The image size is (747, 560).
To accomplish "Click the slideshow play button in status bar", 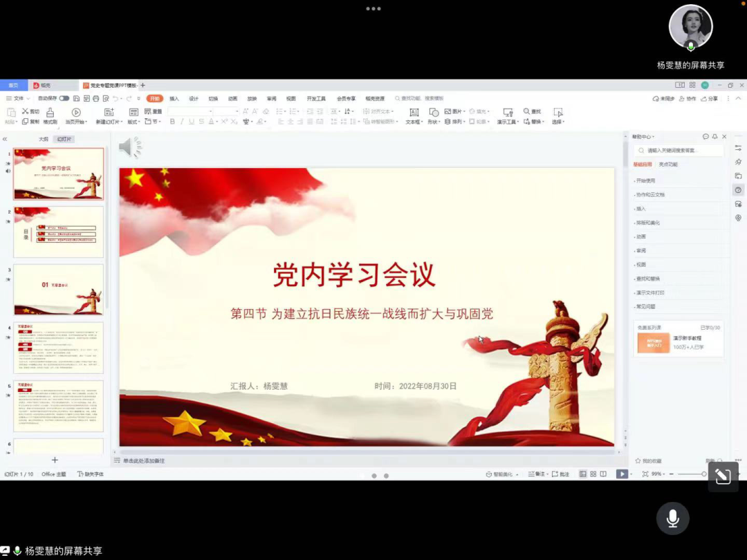I will 622,474.
